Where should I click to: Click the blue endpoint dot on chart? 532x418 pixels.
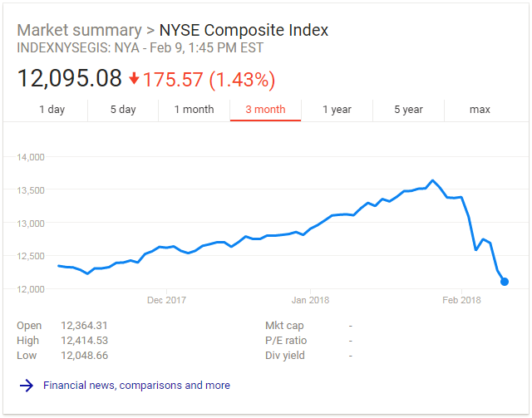(505, 282)
